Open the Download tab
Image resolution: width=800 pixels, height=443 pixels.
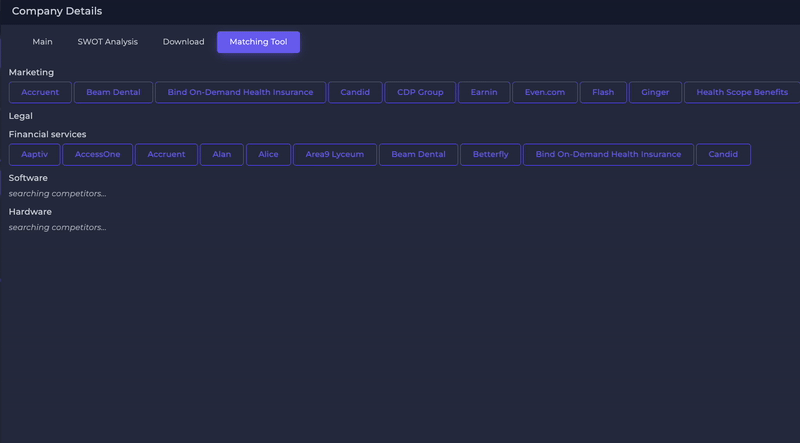pyautogui.click(x=184, y=42)
